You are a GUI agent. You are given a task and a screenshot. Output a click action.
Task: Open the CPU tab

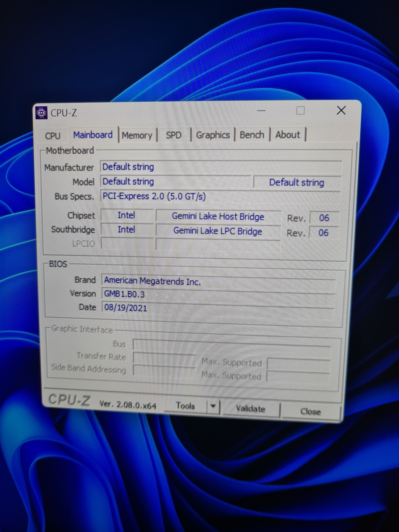(53, 136)
